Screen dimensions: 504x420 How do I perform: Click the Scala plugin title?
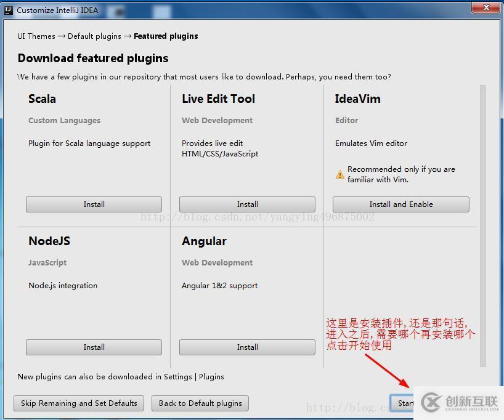point(42,99)
